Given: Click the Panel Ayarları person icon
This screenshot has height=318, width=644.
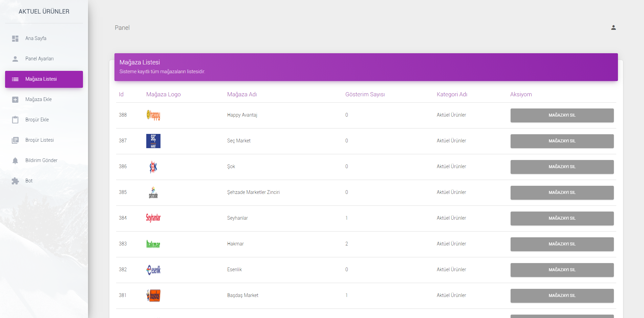Looking at the screenshot, I should pyautogui.click(x=15, y=59).
